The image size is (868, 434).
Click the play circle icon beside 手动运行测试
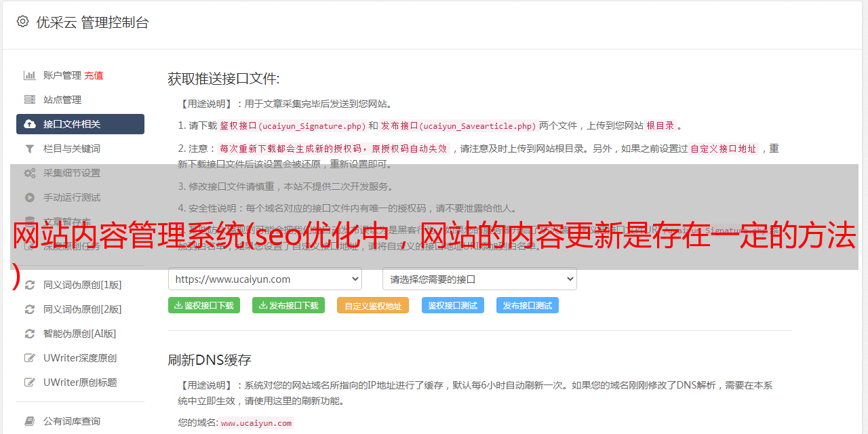tap(30, 197)
